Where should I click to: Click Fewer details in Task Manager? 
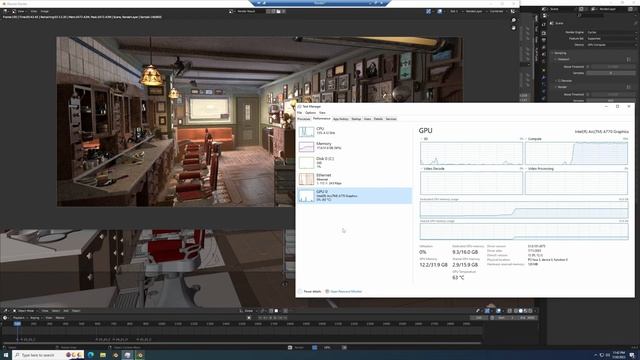pyautogui.click(x=309, y=291)
